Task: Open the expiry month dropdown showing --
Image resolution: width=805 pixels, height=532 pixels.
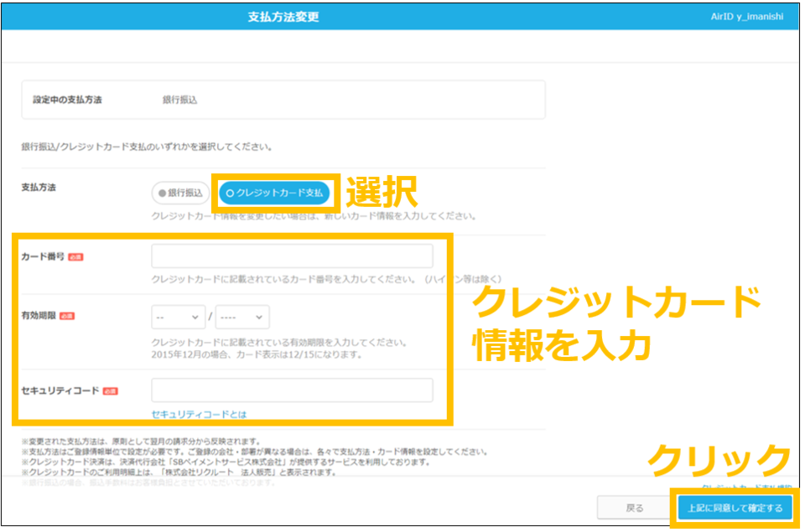Action: 178,317
